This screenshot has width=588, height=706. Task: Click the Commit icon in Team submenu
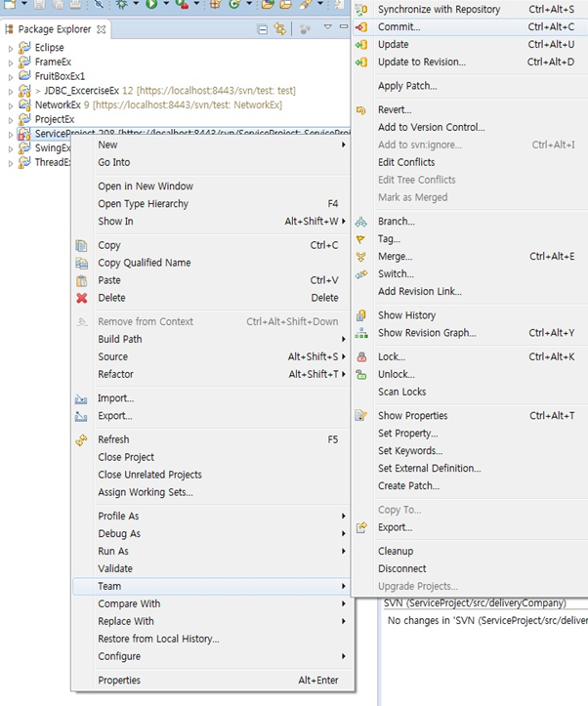[361, 27]
